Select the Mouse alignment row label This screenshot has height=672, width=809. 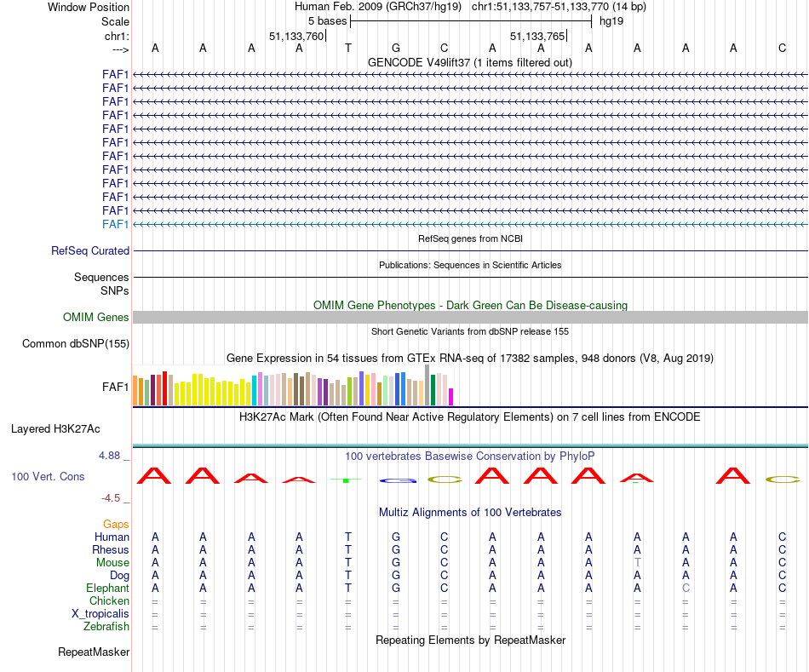112,563
